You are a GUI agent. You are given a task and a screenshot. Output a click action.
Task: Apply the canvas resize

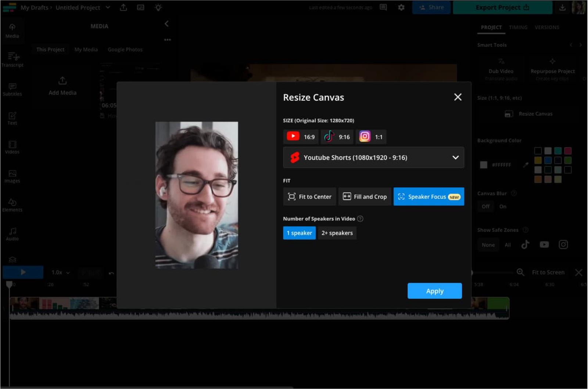[x=434, y=291]
